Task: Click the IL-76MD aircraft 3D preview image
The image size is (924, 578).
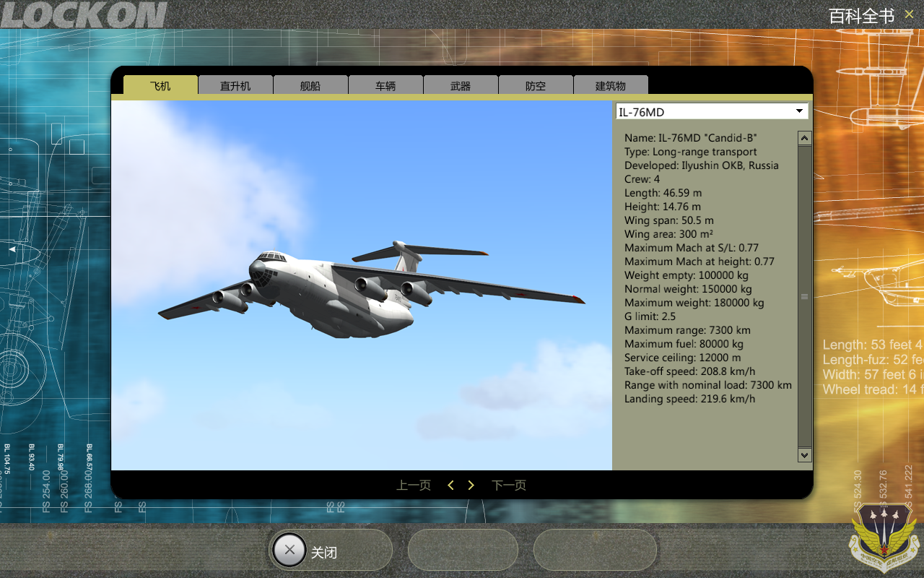Action: pyautogui.click(x=362, y=285)
